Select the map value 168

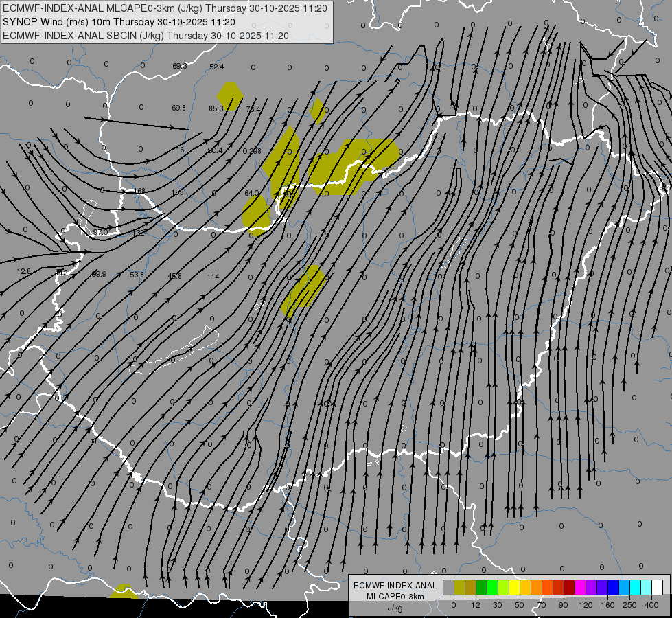click(x=140, y=191)
